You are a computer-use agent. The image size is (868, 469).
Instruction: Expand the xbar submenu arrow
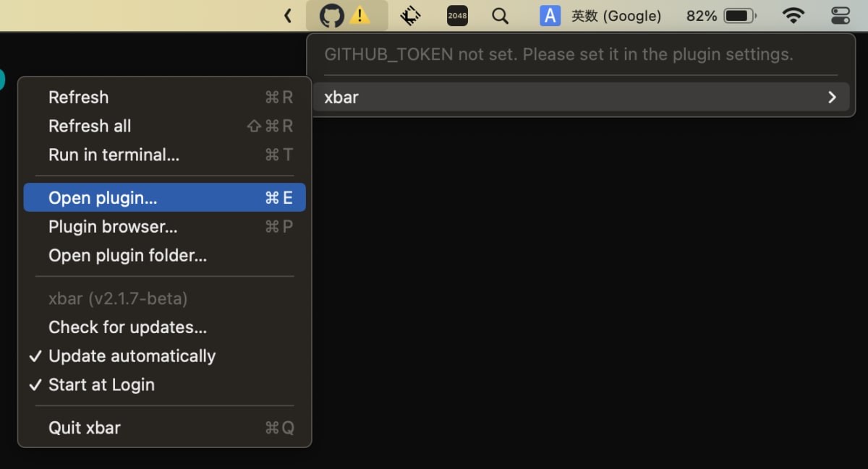coord(832,97)
